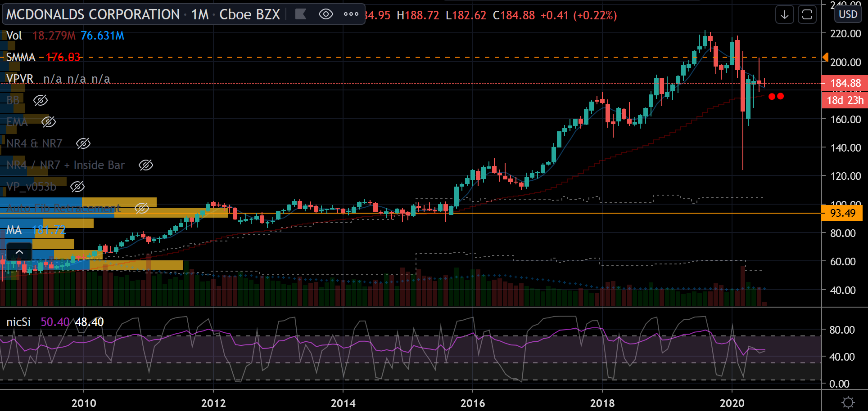Click the down arrow button near USD
868x411 pixels.
pyautogui.click(x=785, y=15)
